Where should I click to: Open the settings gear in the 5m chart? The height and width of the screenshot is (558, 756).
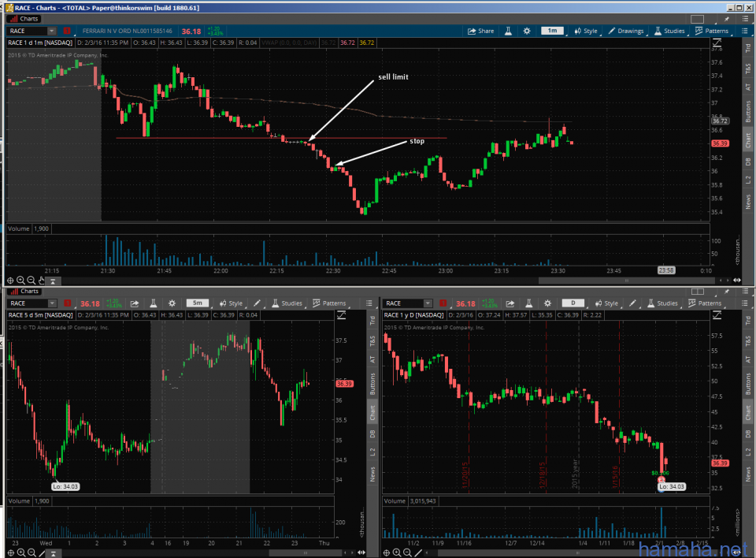172,303
